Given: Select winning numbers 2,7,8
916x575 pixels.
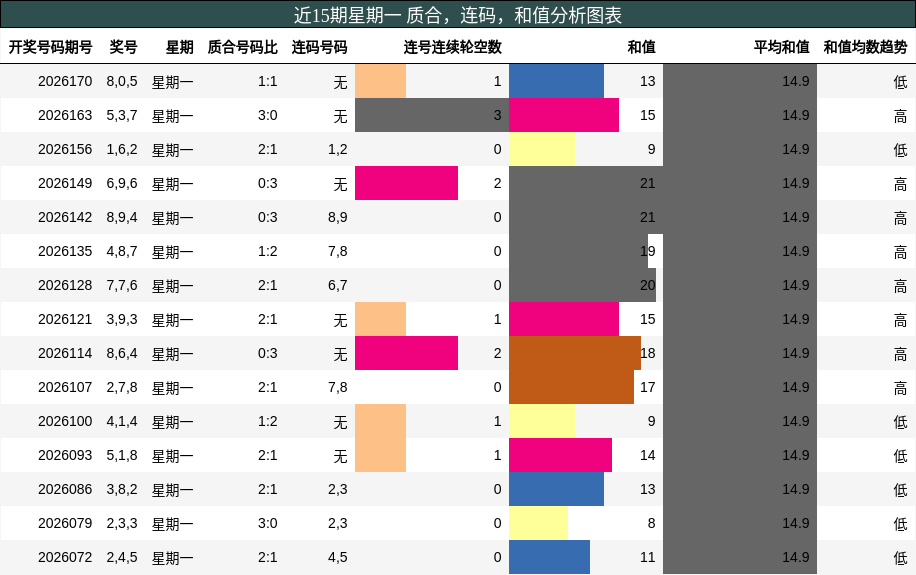Looking at the screenshot, I should coord(122,387).
